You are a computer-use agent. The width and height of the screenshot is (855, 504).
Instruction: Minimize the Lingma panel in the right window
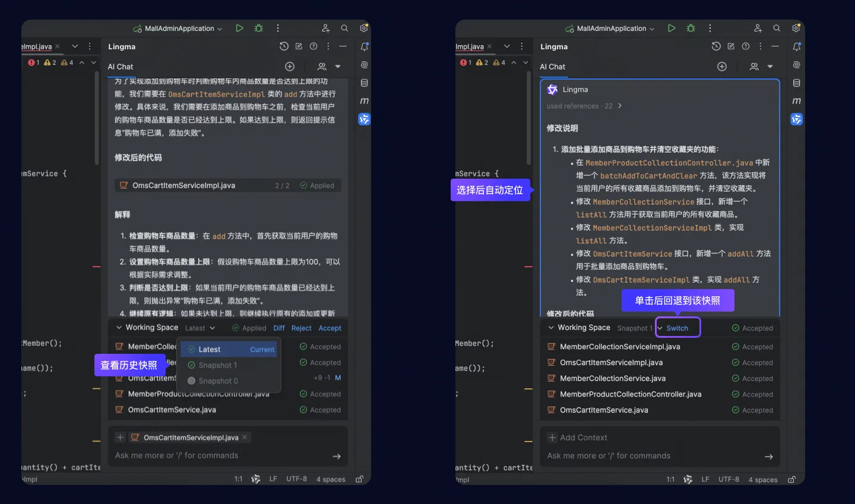point(775,46)
